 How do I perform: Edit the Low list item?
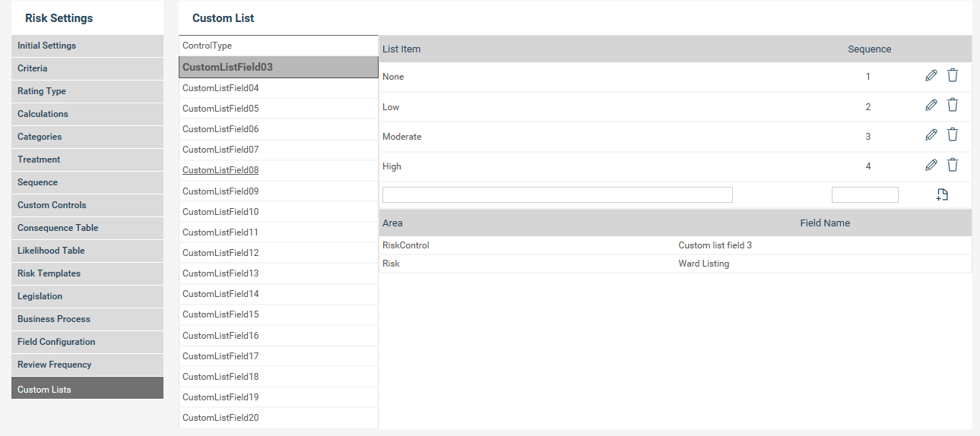tap(931, 106)
